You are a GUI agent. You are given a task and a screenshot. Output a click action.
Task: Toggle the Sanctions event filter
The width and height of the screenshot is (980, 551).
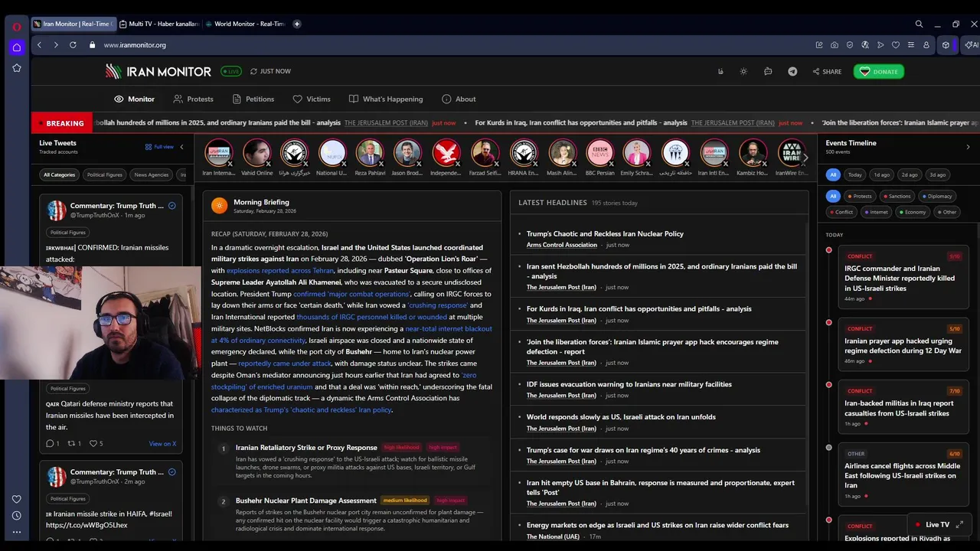tap(897, 196)
